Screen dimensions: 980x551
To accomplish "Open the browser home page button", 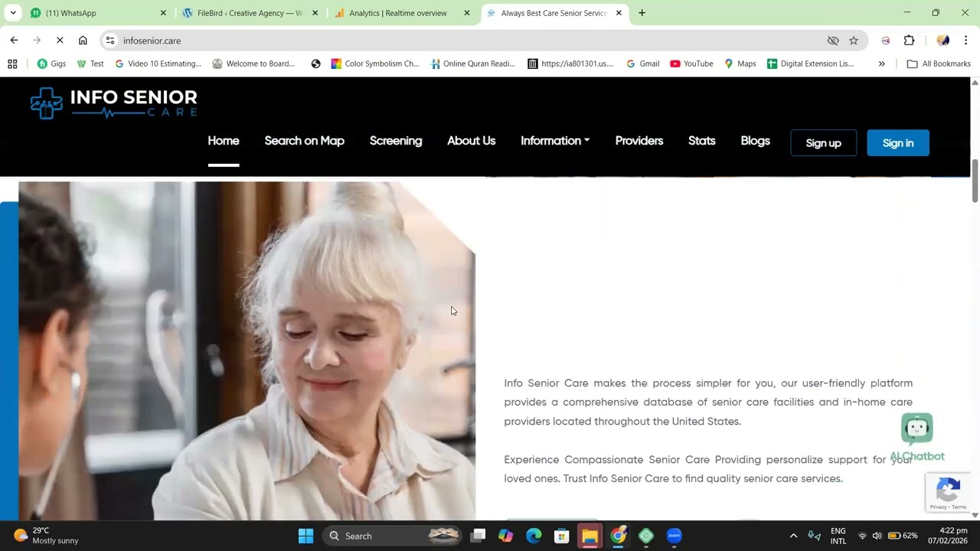I will (x=83, y=41).
